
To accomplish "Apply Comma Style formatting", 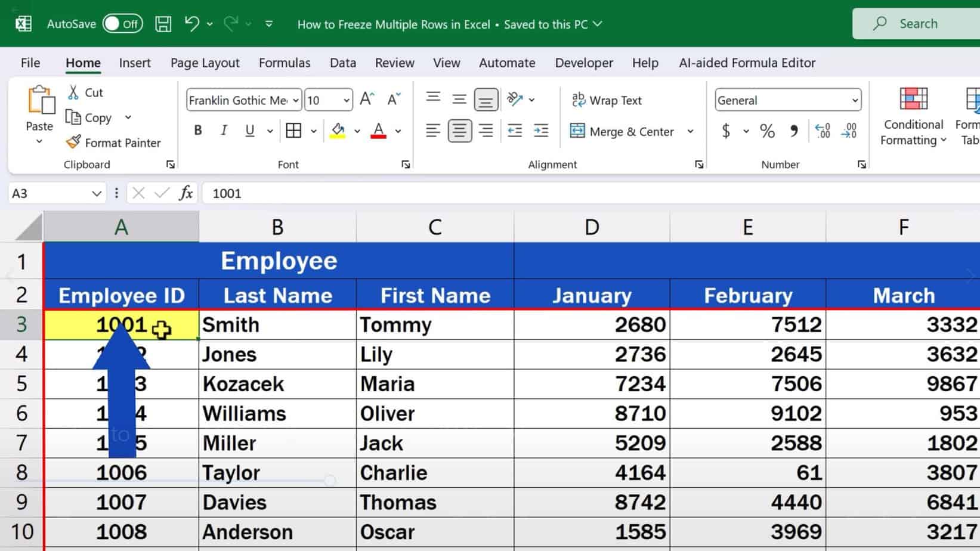I will click(x=793, y=131).
